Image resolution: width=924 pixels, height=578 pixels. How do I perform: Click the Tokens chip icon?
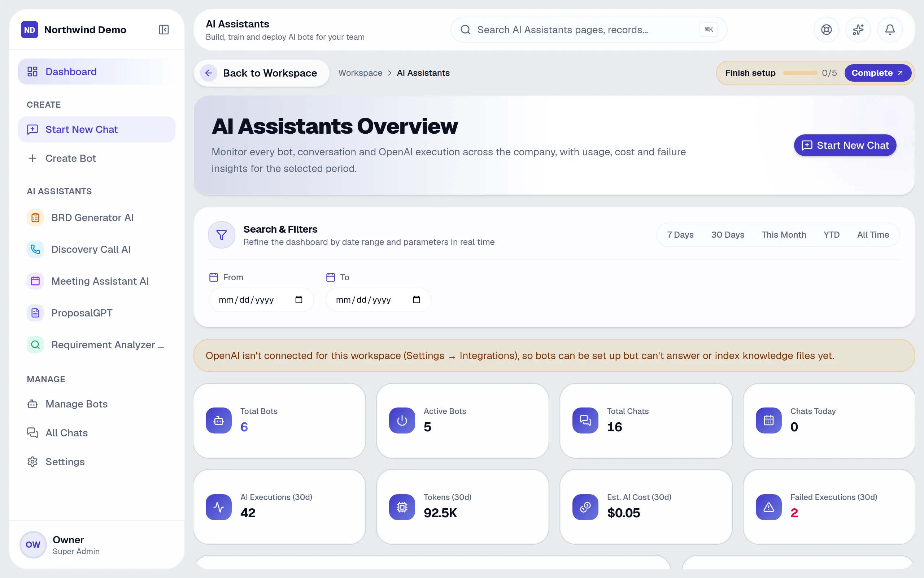tap(402, 507)
